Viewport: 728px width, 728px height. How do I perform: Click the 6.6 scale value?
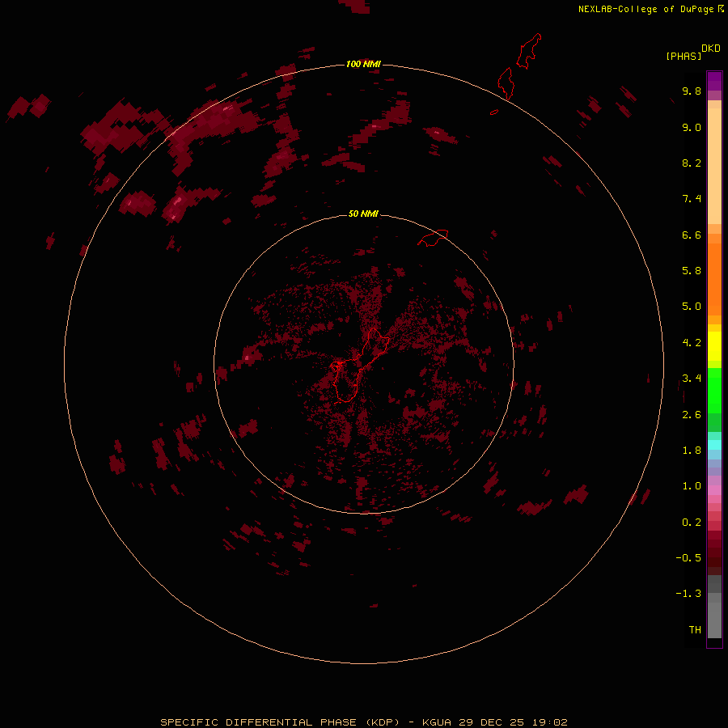coord(692,235)
